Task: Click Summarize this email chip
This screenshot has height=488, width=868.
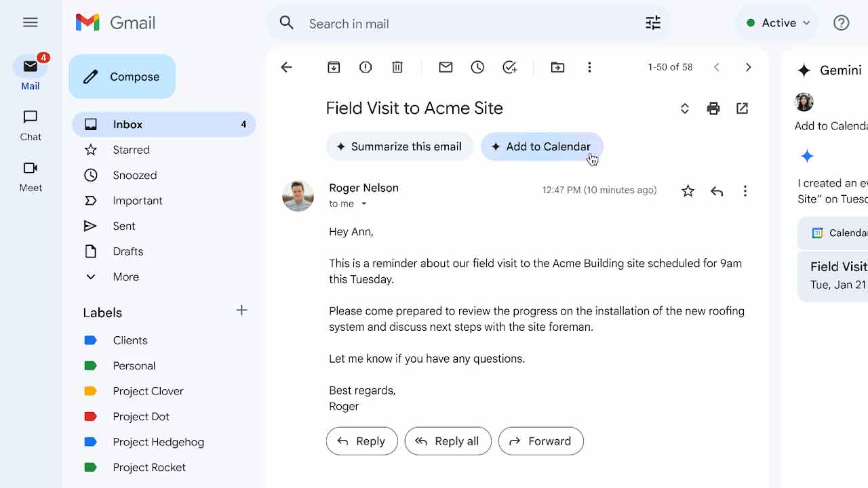Action: pyautogui.click(x=399, y=146)
